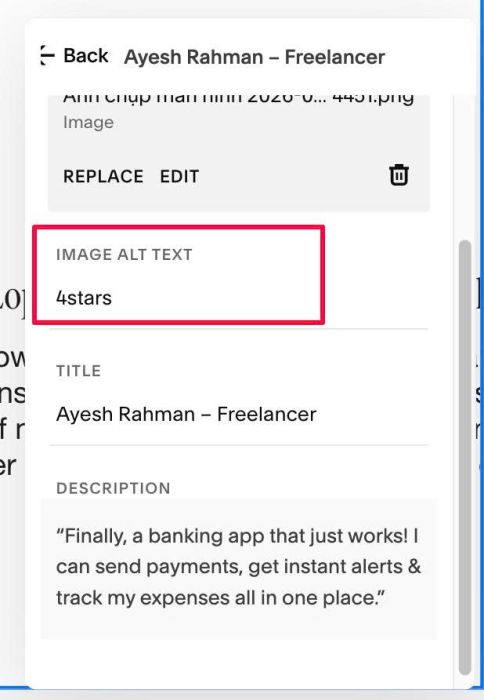Image resolution: width=484 pixels, height=700 pixels.
Task: Click the REPLACE image button
Action: [103, 176]
